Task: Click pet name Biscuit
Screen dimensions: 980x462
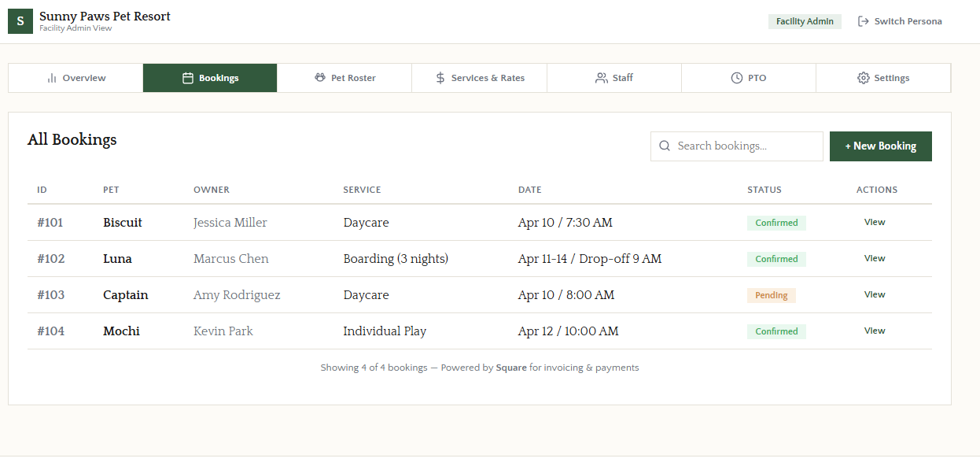Action: [123, 223]
